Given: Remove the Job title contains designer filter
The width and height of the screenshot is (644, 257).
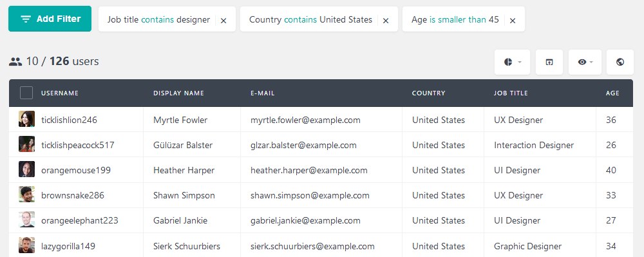Looking at the screenshot, I should coord(223,21).
